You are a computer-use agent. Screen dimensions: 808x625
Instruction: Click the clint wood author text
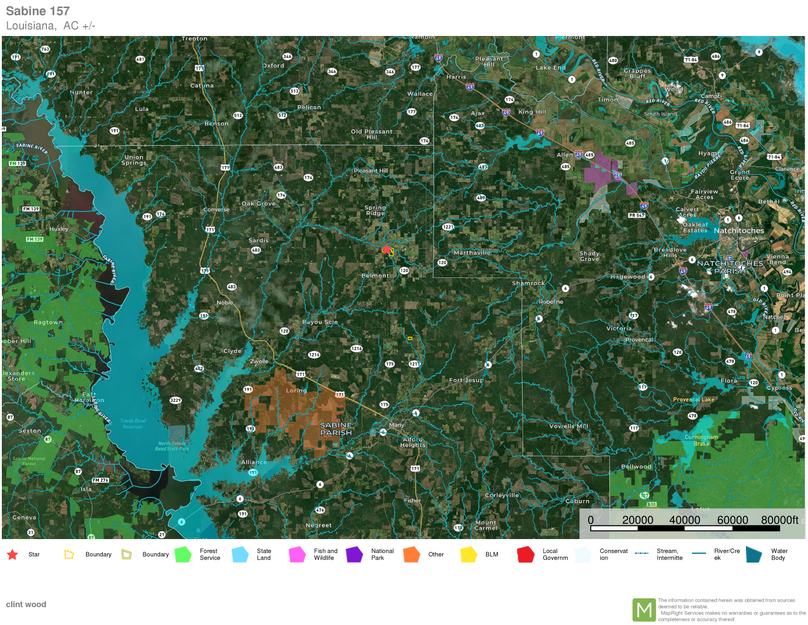pyautogui.click(x=27, y=604)
